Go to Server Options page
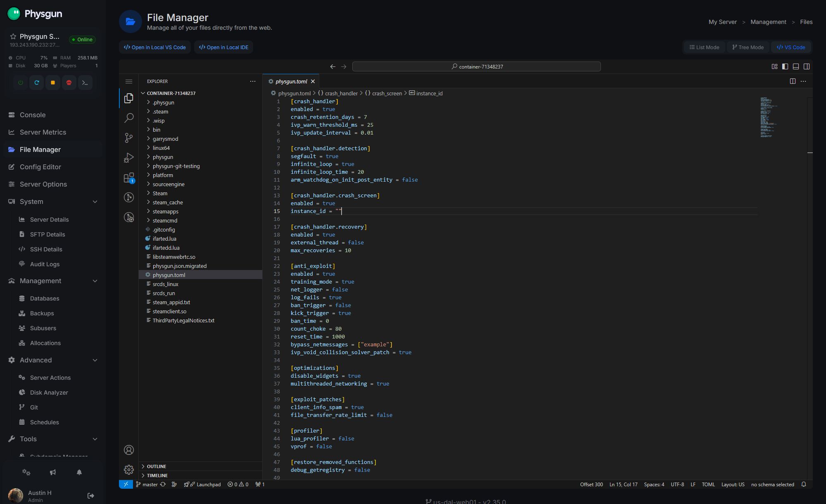 pyautogui.click(x=53, y=185)
